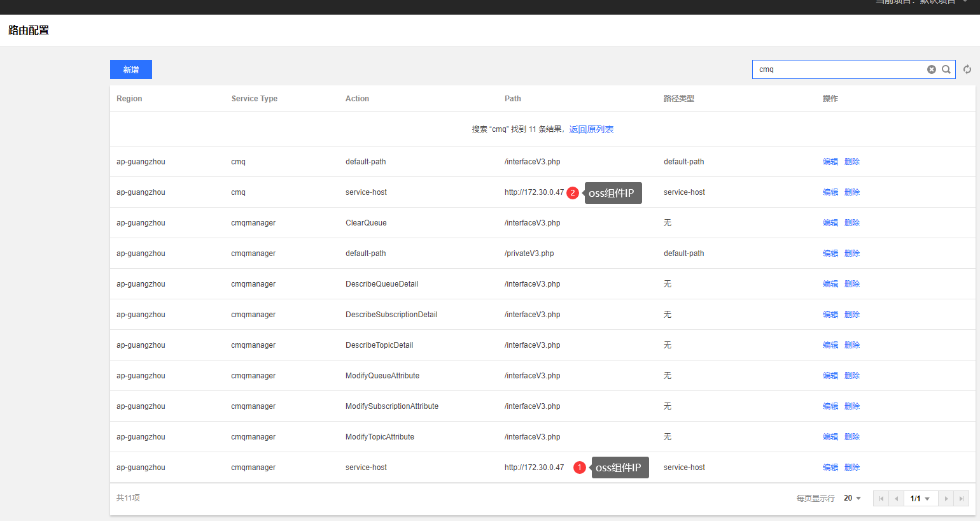Screen dimensions: 980x521
Task: Edit the /privateV3.php row
Action: (x=830, y=253)
